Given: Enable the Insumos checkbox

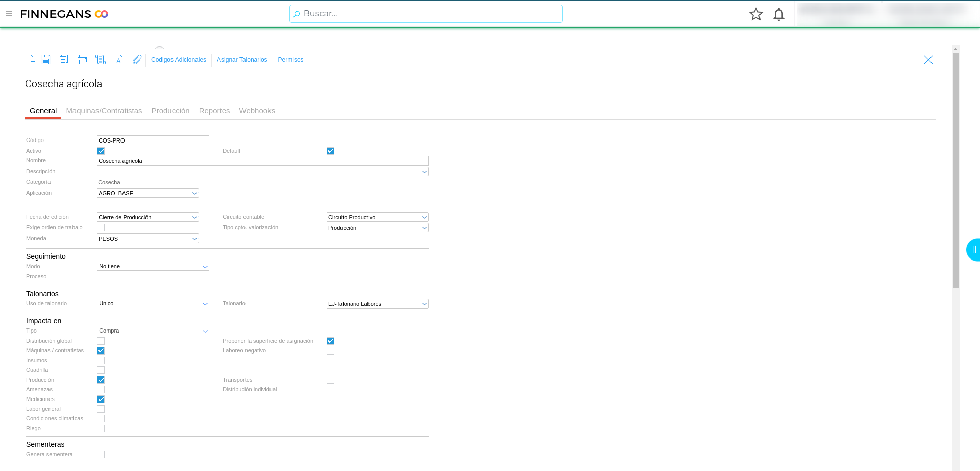Looking at the screenshot, I should [x=101, y=361].
